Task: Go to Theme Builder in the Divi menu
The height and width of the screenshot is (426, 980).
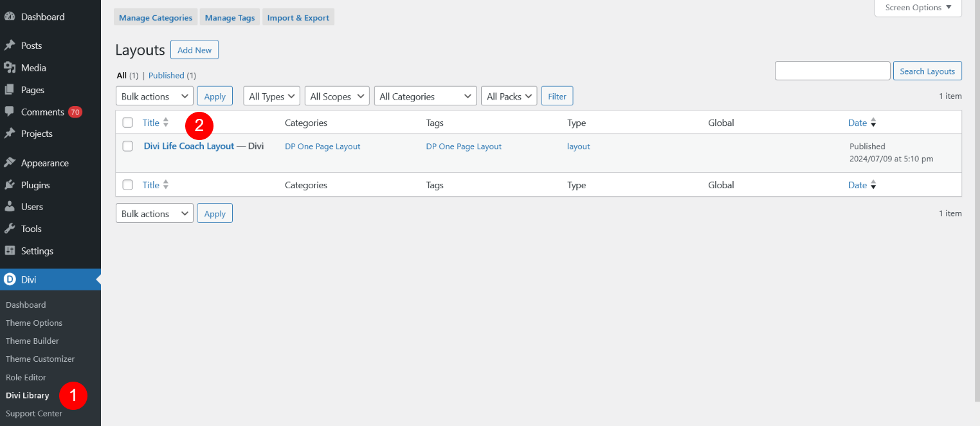Action: coord(32,341)
